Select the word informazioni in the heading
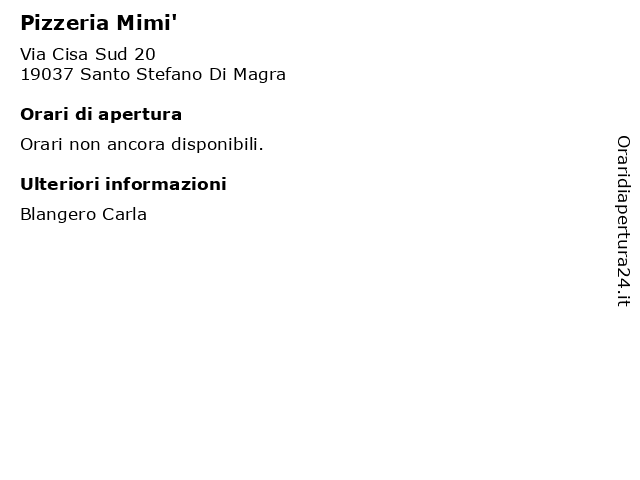The height and width of the screenshot is (480, 640). tap(166, 184)
